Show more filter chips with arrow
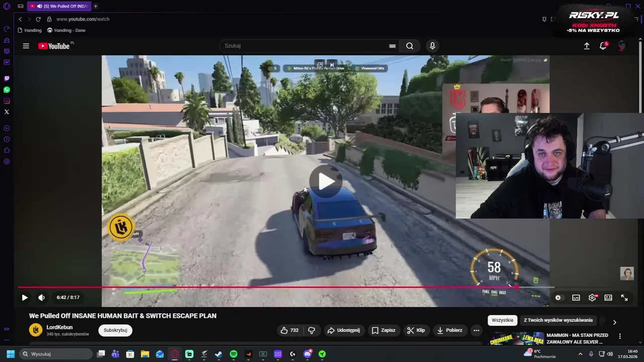The image size is (644, 362). (x=614, y=322)
